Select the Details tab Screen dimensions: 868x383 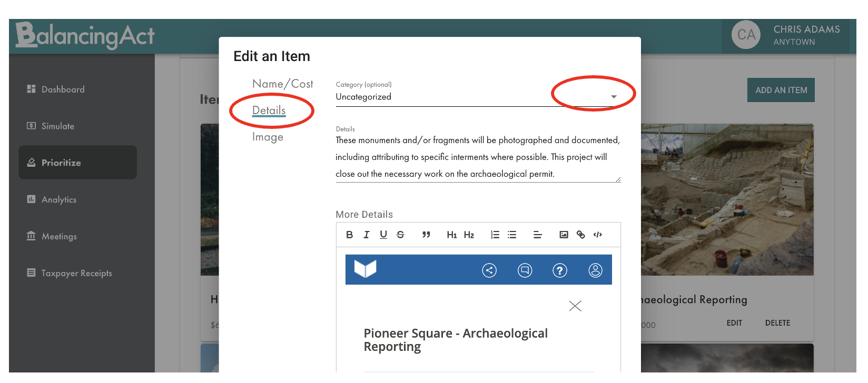(x=269, y=110)
